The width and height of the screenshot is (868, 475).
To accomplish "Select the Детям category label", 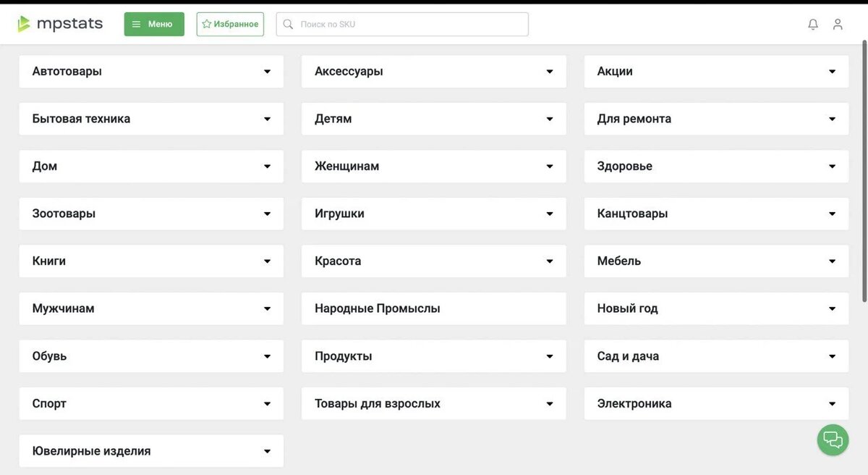I will [x=333, y=119].
